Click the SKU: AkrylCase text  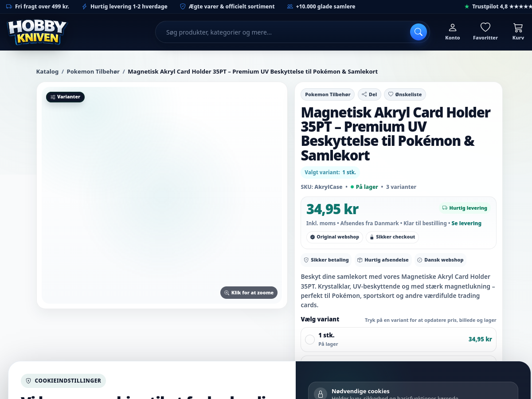coord(322,187)
